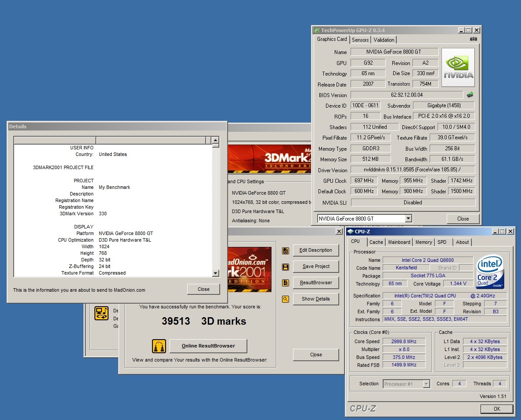Open the Validation tab in GPU-Z
This screenshot has height=420, width=521.
click(384, 40)
